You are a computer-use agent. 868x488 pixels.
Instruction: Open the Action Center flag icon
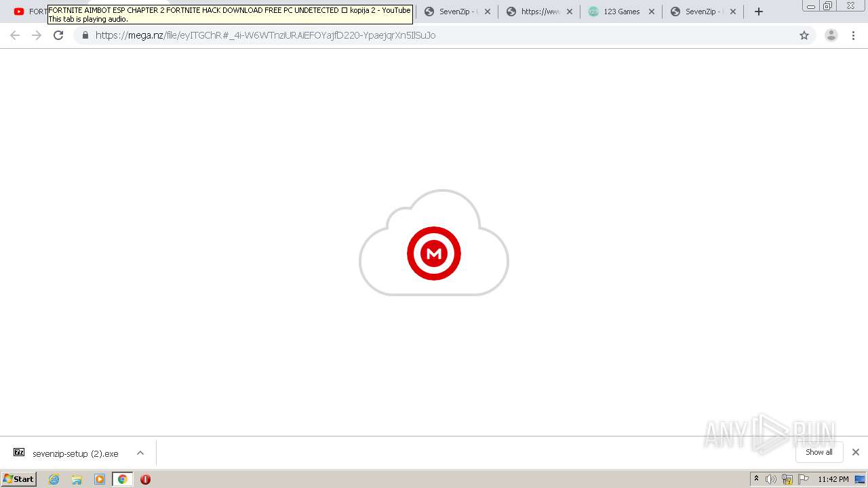tap(804, 479)
